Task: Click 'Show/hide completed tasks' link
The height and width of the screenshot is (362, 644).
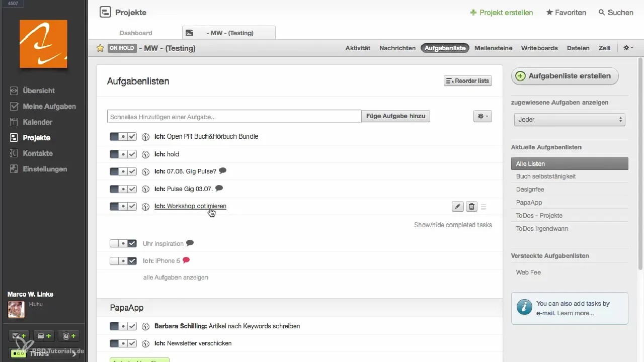Action: [x=453, y=225]
